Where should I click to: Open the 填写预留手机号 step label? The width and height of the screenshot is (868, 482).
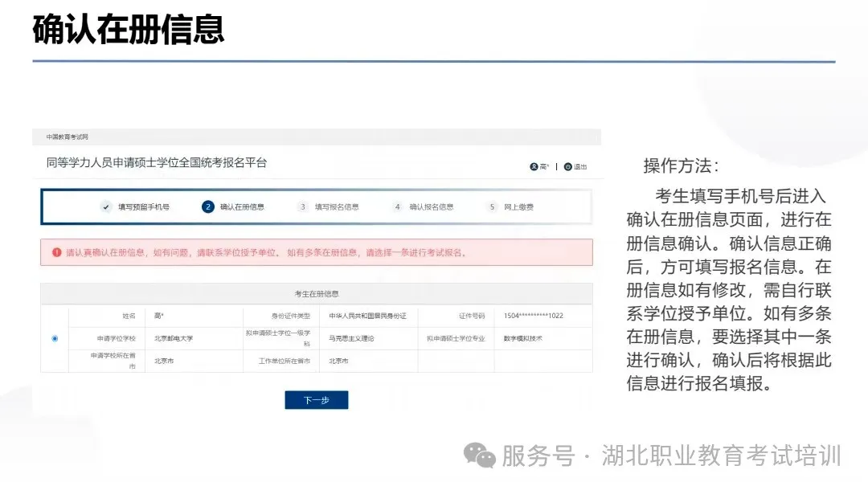click(144, 207)
